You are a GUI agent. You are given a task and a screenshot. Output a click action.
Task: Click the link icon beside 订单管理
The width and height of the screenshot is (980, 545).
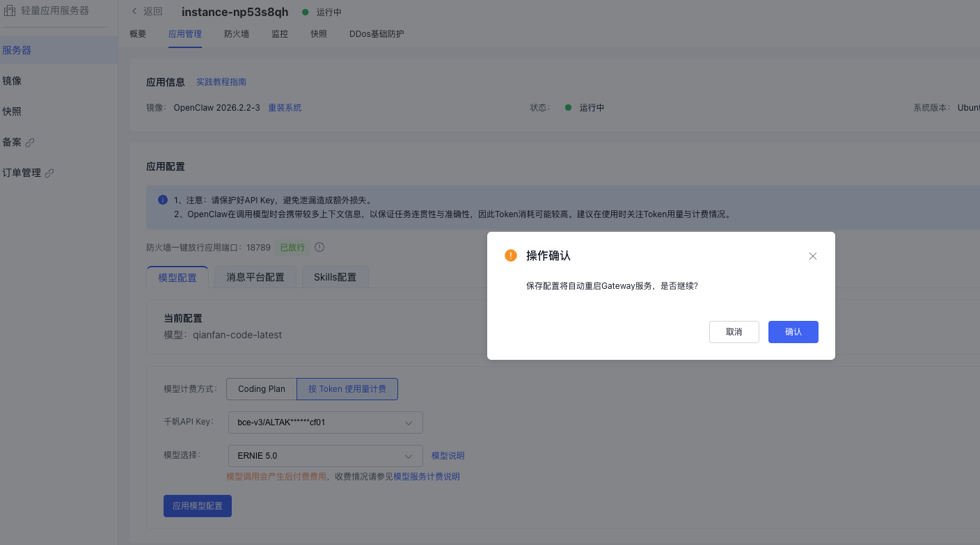coord(49,173)
